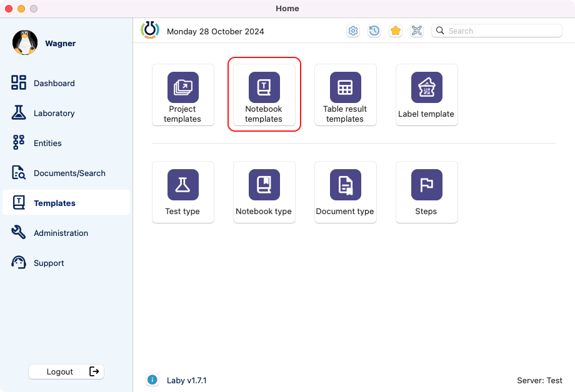Click into the Search field

[x=496, y=31]
